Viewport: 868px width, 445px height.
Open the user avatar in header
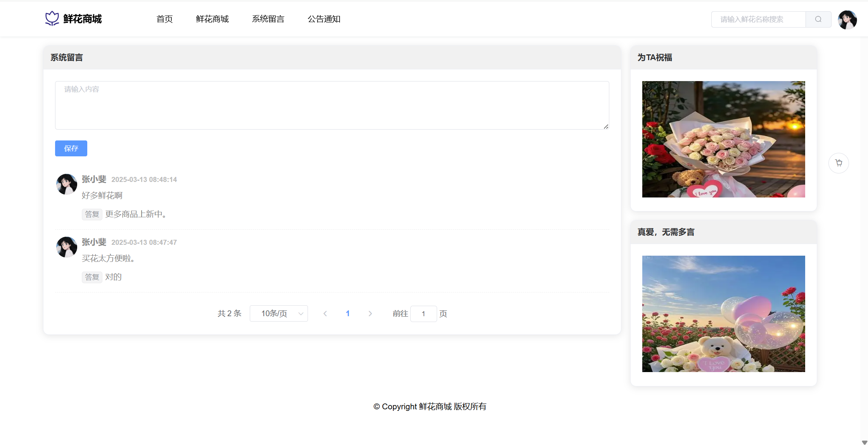(847, 20)
